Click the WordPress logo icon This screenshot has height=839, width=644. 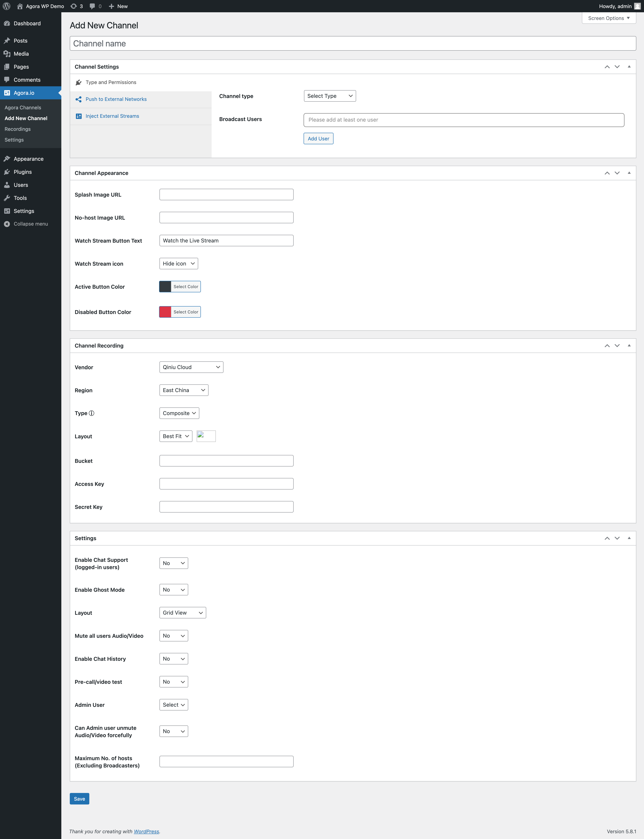point(7,6)
